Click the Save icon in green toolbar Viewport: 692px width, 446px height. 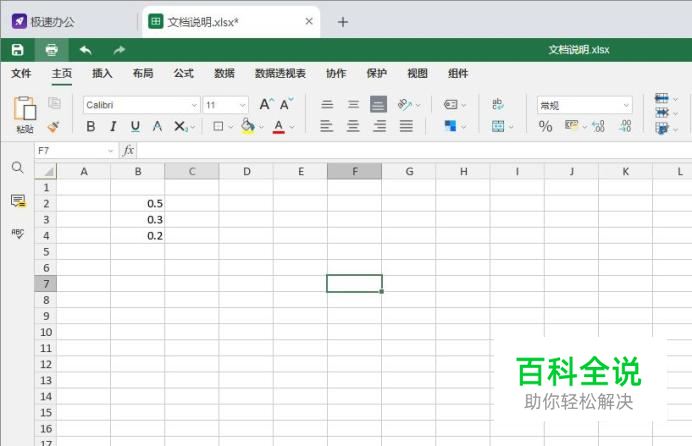(17, 50)
